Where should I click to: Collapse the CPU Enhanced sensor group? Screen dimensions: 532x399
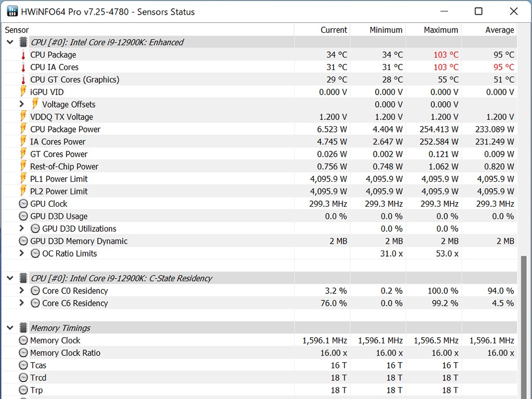point(10,43)
